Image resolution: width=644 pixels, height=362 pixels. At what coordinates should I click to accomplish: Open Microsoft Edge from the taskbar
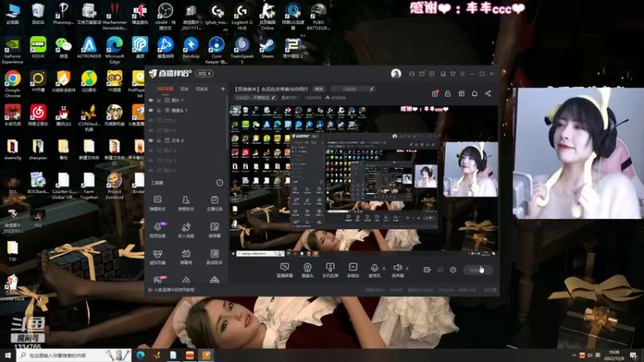pyautogui.click(x=140, y=355)
